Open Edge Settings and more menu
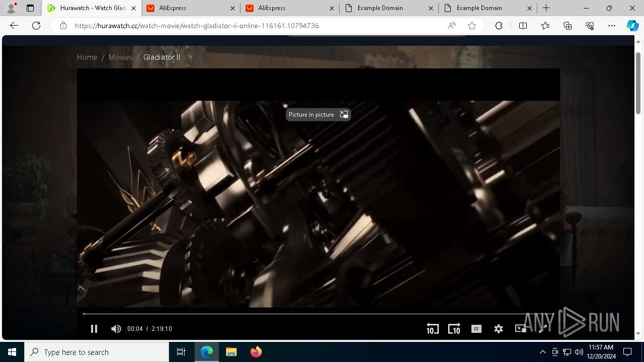644x362 pixels. click(x=612, y=26)
